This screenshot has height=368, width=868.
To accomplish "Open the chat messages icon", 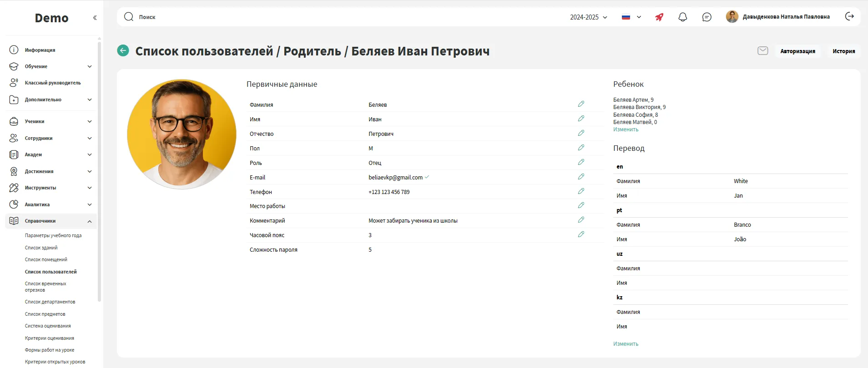I will (x=707, y=17).
